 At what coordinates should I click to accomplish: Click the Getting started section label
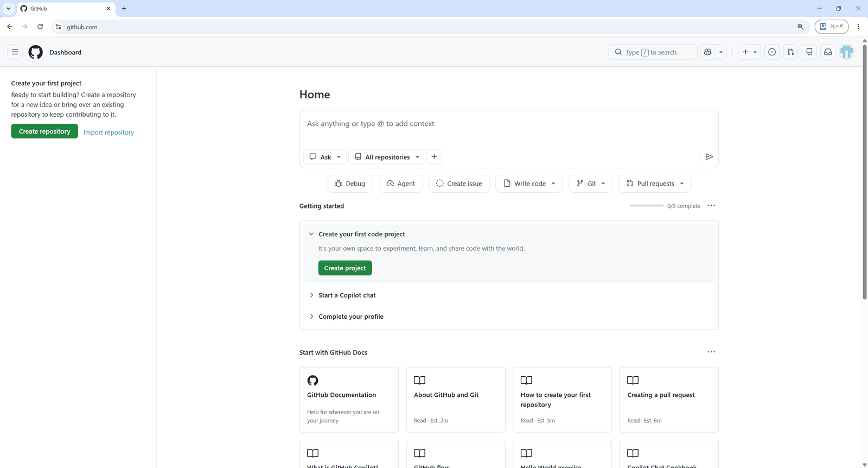pyautogui.click(x=322, y=206)
